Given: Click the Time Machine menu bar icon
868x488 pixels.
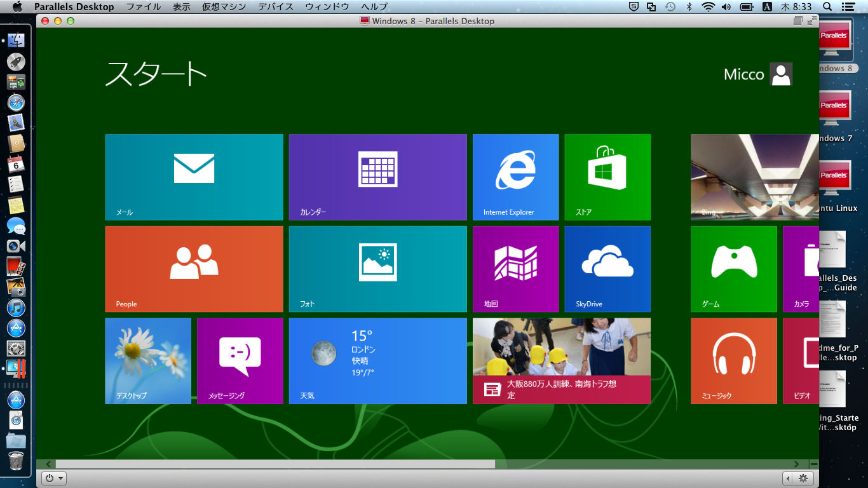Looking at the screenshot, I should (670, 6).
